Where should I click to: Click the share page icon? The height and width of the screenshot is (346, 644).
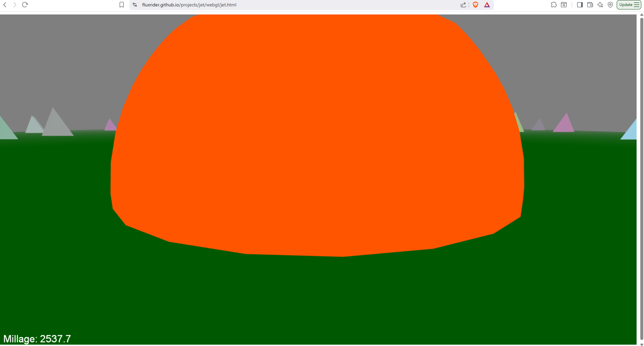coord(463,5)
